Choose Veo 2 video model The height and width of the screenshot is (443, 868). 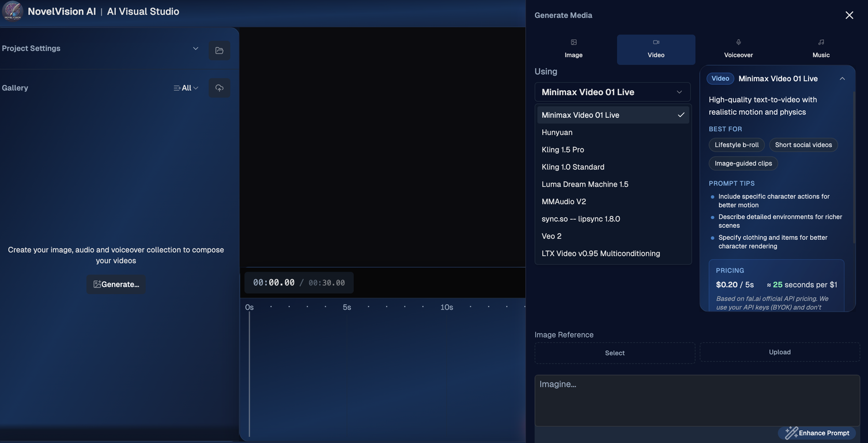[x=552, y=236]
